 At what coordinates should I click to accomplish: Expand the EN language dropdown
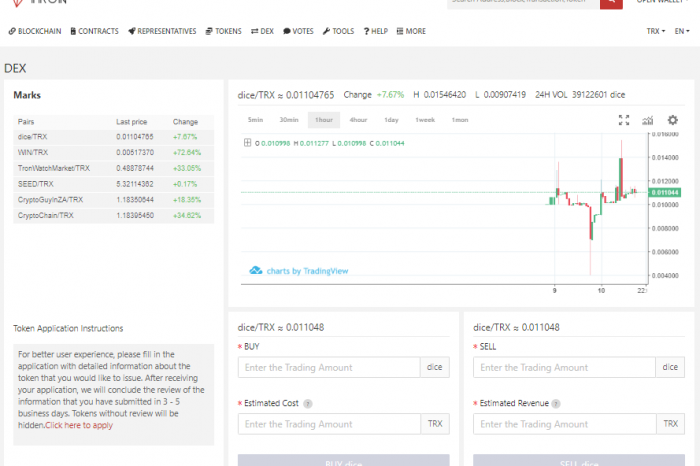pos(682,31)
